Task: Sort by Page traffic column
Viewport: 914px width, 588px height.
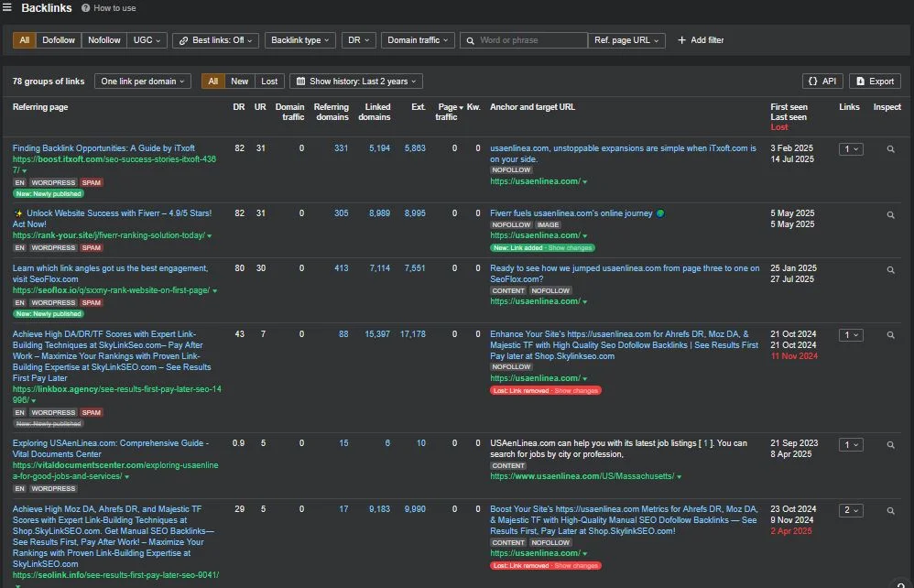Action: point(449,112)
